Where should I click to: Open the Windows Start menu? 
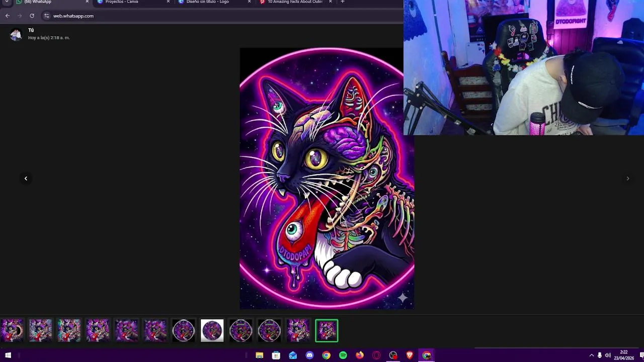tap(8, 355)
